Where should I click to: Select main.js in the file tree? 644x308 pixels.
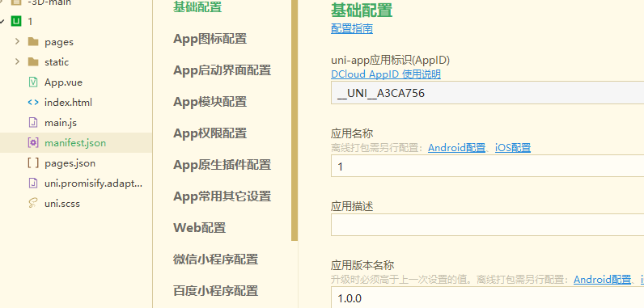(61, 123)
